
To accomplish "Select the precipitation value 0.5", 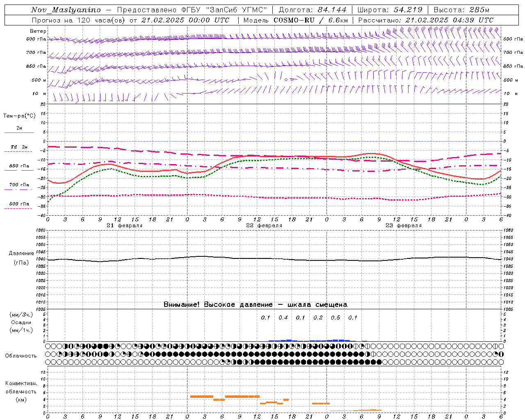I will tap(336, 317).
